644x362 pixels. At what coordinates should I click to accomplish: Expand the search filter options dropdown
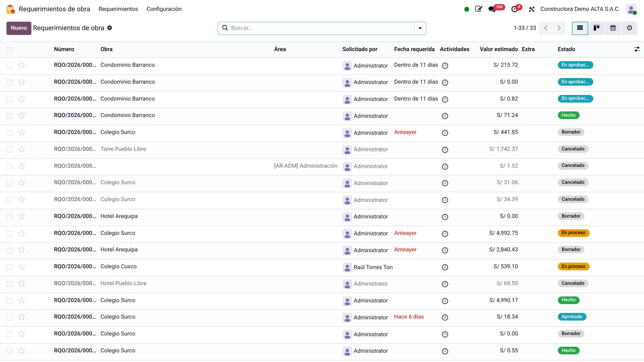(x=420, y=28)
